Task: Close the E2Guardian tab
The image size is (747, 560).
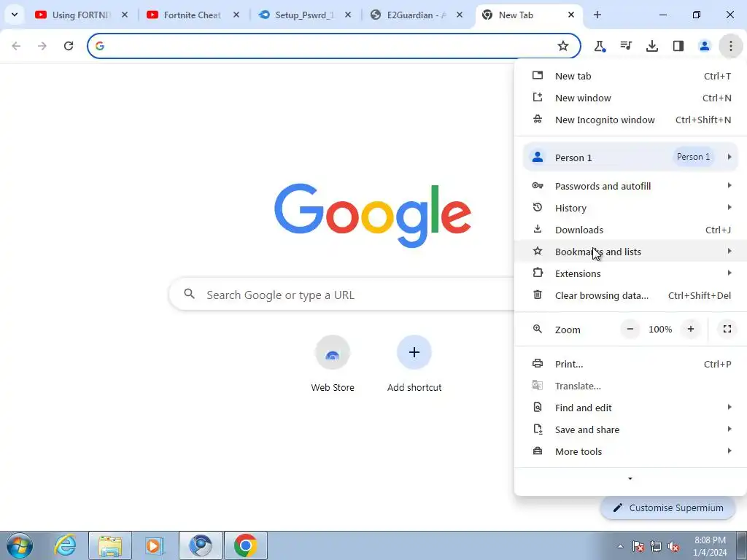Action: (x=460, y=15)
